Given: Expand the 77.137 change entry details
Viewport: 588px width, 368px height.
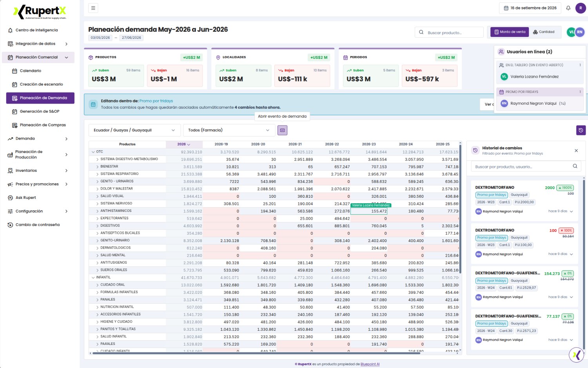Looking at the screenshot, I should 572,340.
